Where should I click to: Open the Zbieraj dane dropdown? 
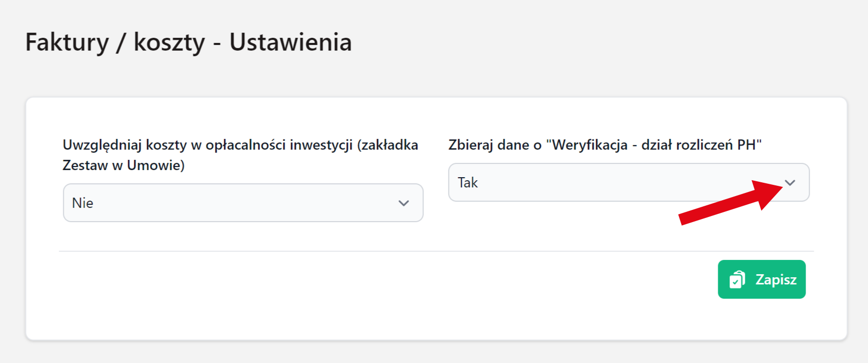pyautogui.click(x=628, y=182)
